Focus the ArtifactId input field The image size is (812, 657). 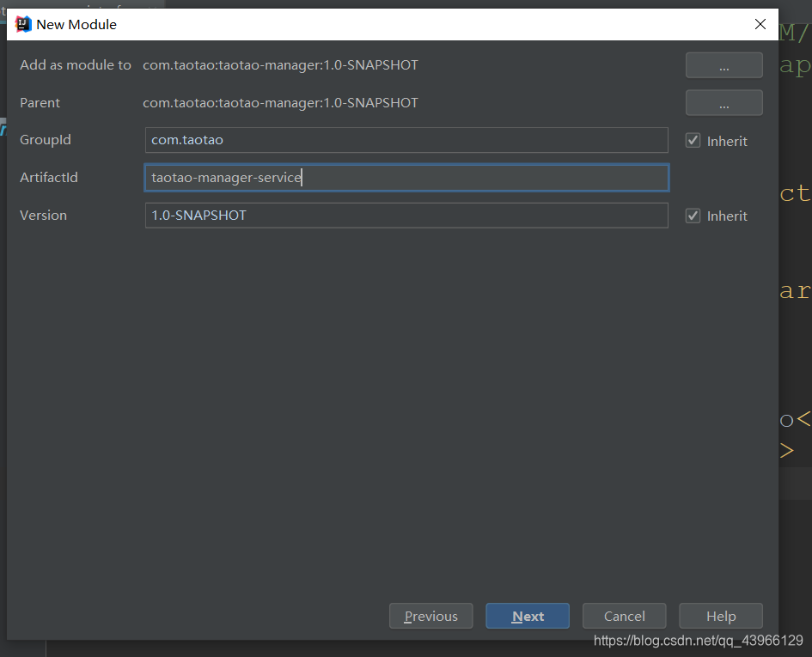(406, 178)
